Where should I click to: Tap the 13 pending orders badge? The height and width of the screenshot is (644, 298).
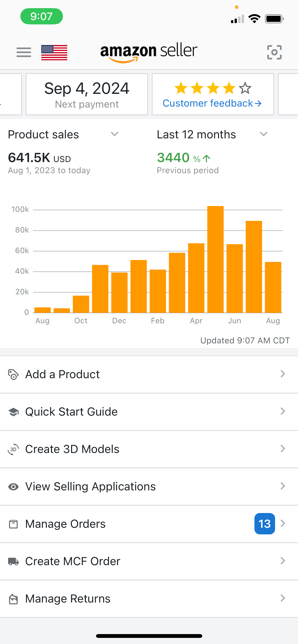[x=265, y=524]
